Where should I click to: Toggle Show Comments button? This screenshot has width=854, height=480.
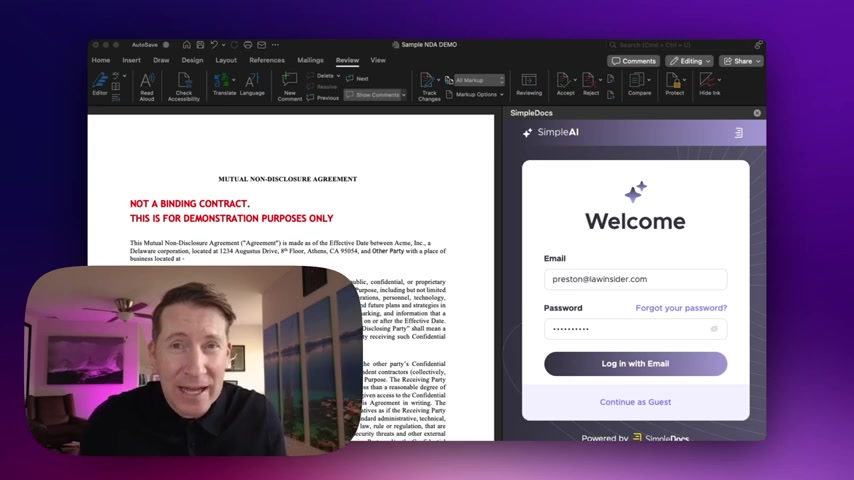pyautogui.click(x=374, y=95)
